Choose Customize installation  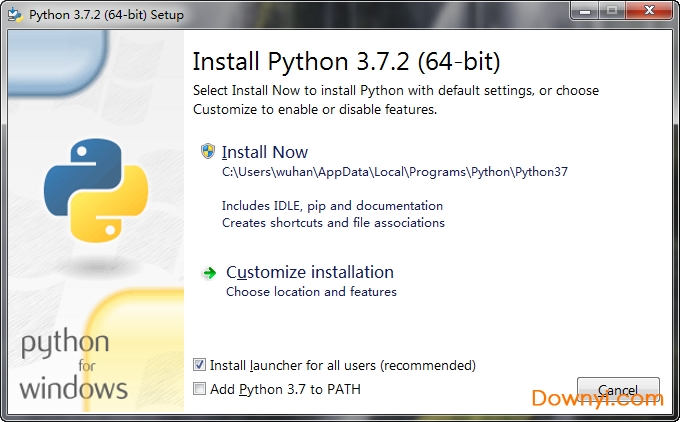310,272
